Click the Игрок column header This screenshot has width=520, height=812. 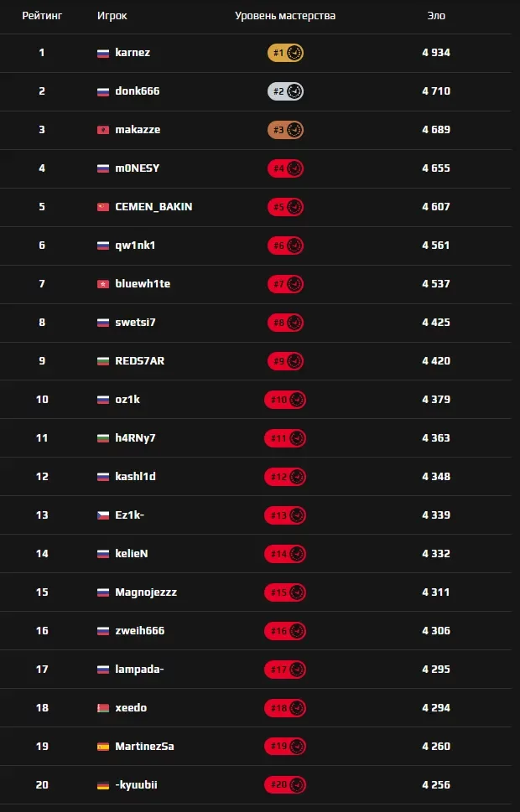point(112,16)
